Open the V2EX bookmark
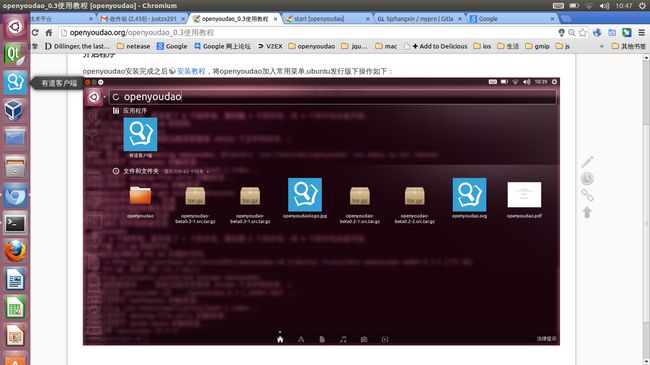The height and width of the screenshot is (365, 650). (x=270, y=46)
